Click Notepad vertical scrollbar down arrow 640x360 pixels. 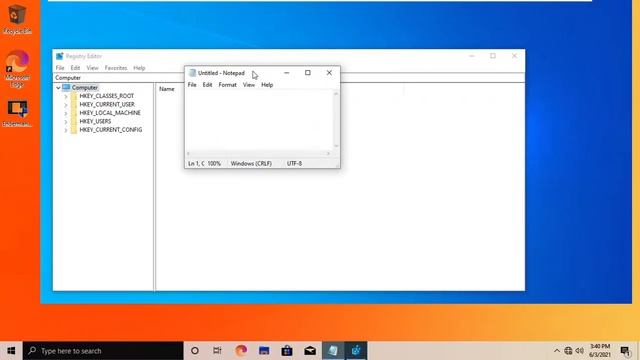(336, 146)
